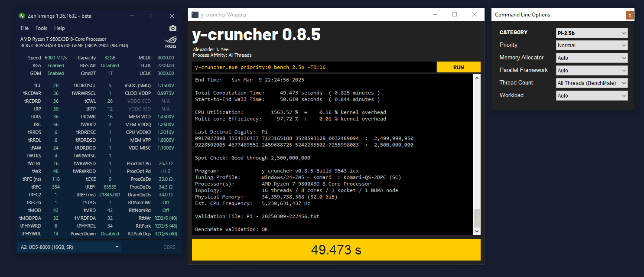Click the yellow 49.473 s result bar

[x=336, y=250]
